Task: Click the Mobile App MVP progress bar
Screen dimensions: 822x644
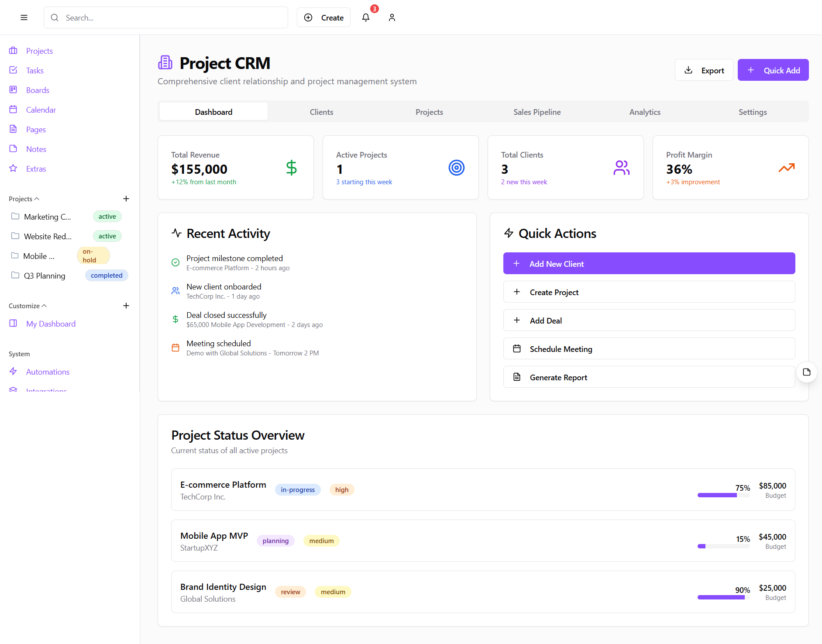Action: [723, 546]
